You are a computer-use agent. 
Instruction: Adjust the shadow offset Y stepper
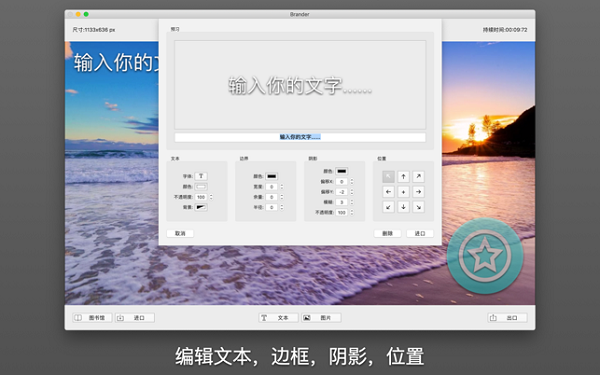tap(352, 192)
